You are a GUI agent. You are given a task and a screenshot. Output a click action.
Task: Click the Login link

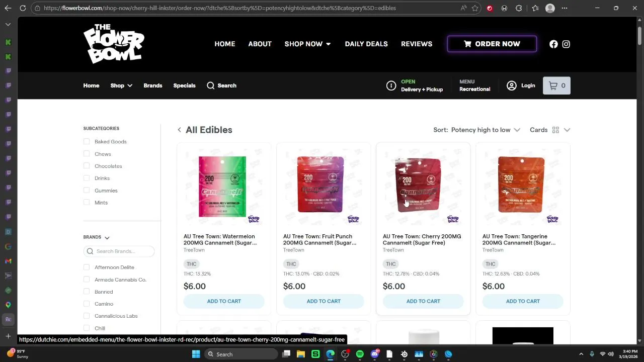pyautogui.click(x=528, y=85)
